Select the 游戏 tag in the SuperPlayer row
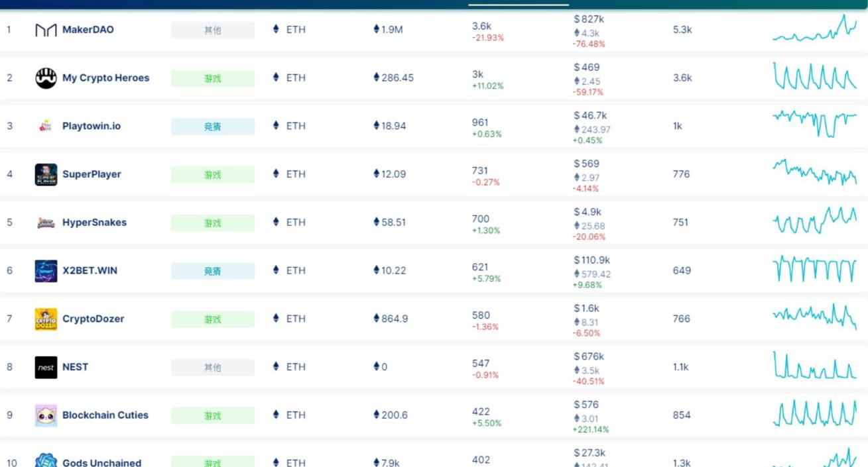This screenshot has height=467, width=868. click(x=213, y=175)
